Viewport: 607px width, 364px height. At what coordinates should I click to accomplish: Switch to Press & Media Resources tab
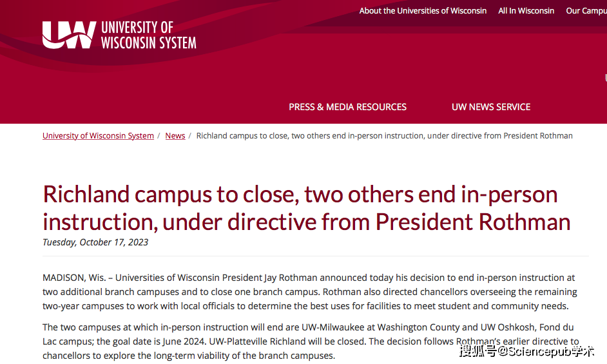pos(347,107)
